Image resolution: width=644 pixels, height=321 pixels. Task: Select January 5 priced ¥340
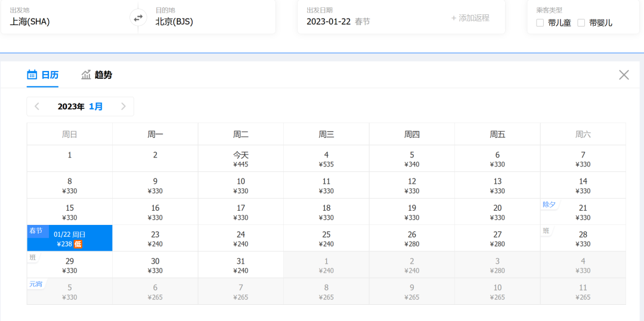click(x=412, y=158)
